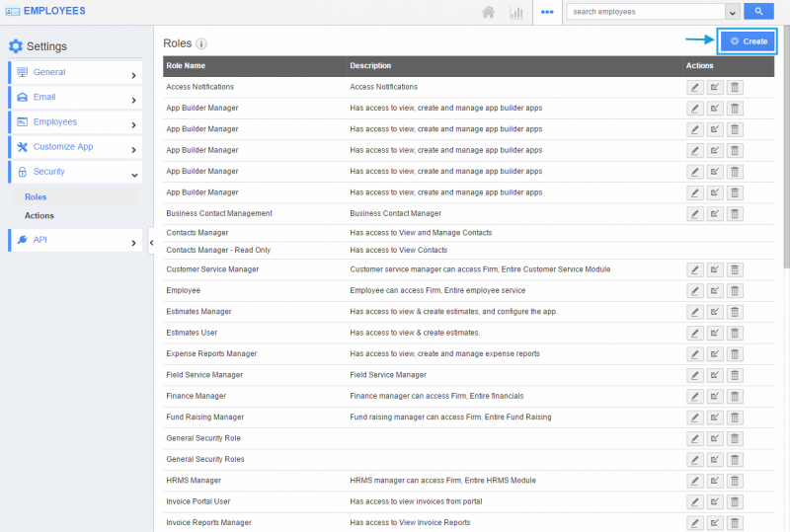Edit the Access Notifications role with pencil icon
790x532 pixels.
[x=695, y=87]
